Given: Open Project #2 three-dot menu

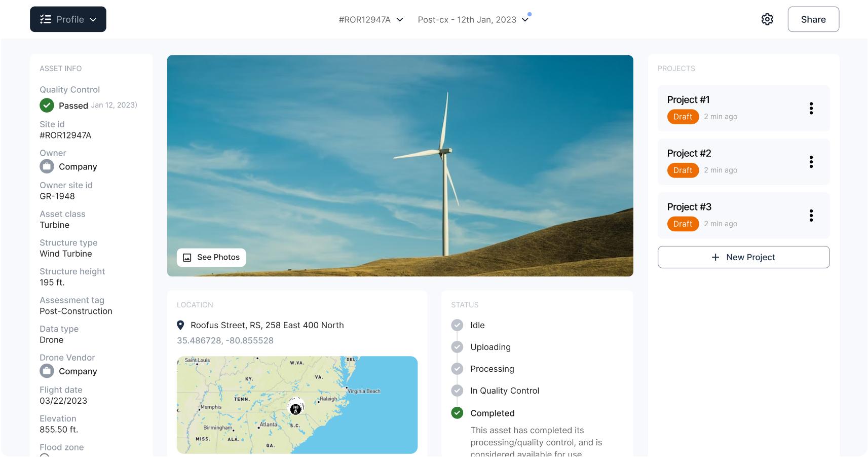Looking at the screenshot, I should coord(811,162).
